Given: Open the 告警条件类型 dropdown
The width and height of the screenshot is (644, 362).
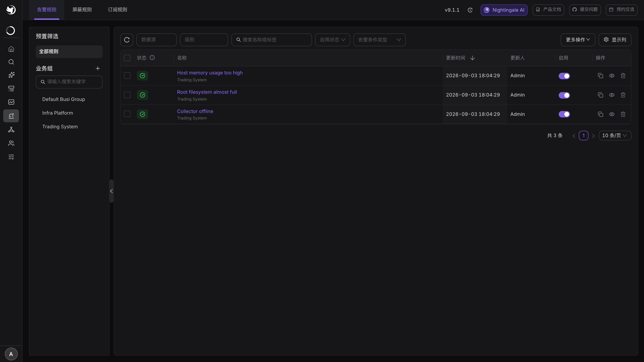Looking at the screenshot, I should pyautogui.click(x=380, y=40).
